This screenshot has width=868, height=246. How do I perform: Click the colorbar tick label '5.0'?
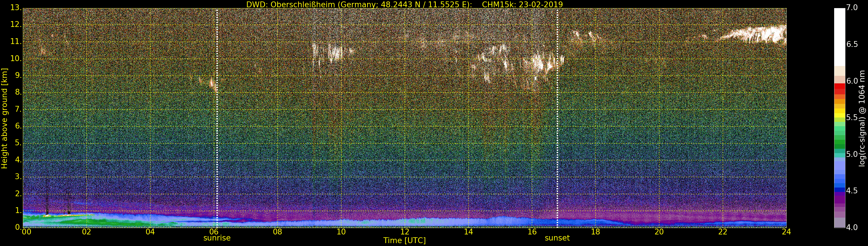click(x=852, y=154)
